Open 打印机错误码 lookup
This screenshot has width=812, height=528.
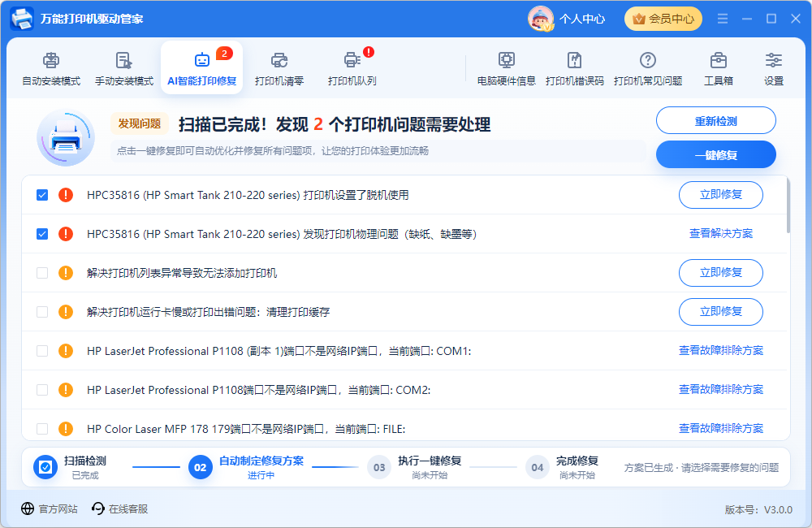tap(574, 68)
